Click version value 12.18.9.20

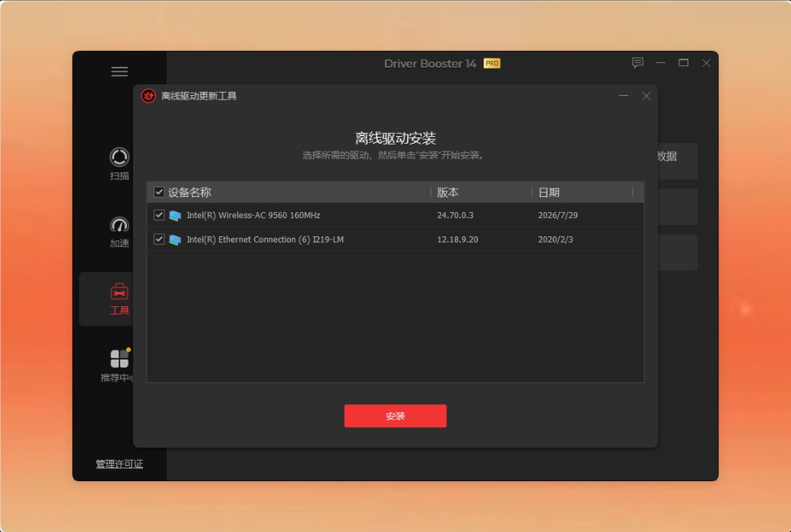coord(458,239)
